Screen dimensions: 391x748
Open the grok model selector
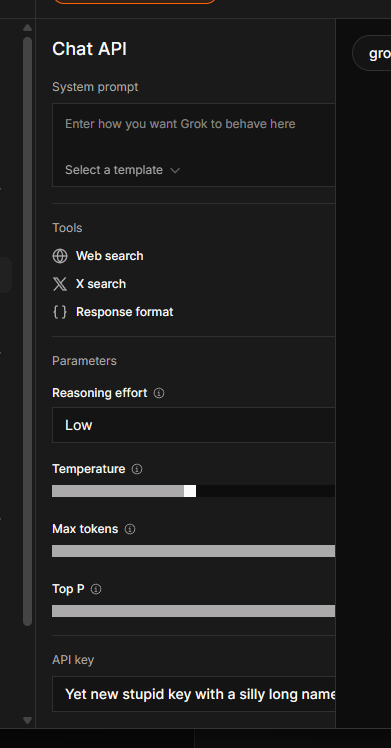[x=372, y=53]
